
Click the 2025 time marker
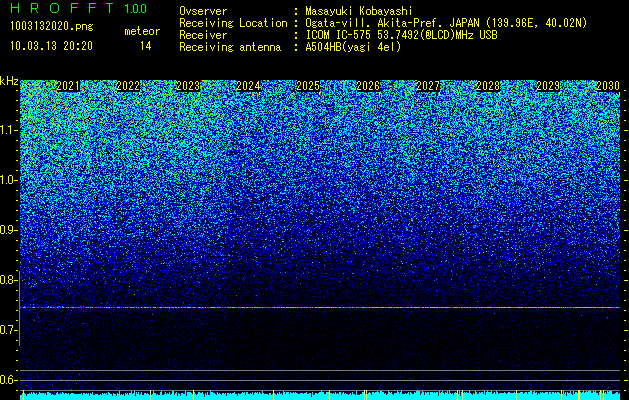[x=308, y=86]
